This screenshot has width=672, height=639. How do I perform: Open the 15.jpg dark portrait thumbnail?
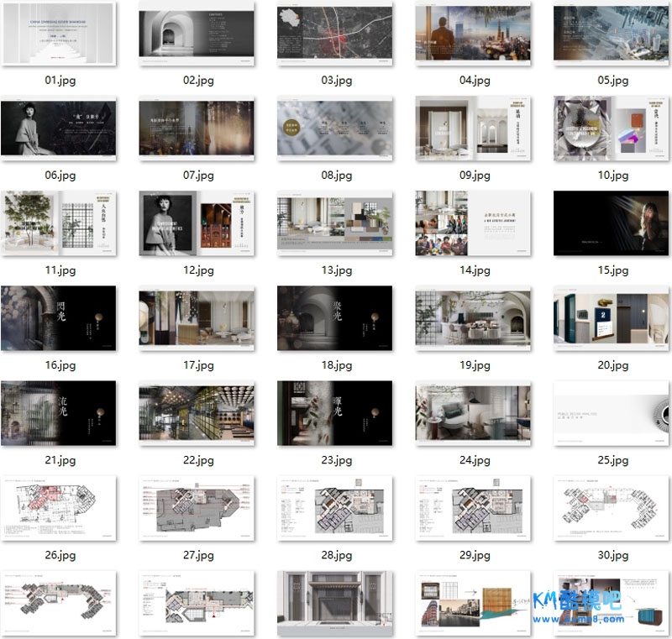611,224
